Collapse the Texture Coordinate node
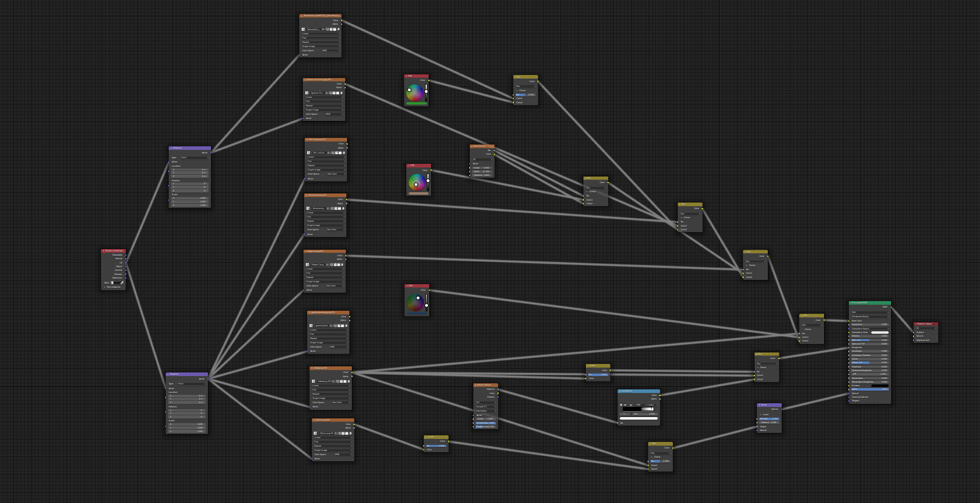 coord(103,250)
